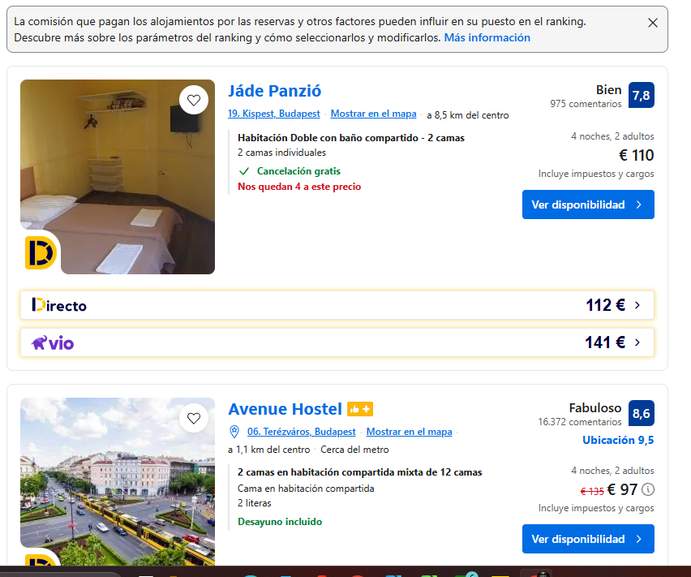Show Avenue Hostel on the map
This screenshot has width=691, height=577.
point(409,432)
